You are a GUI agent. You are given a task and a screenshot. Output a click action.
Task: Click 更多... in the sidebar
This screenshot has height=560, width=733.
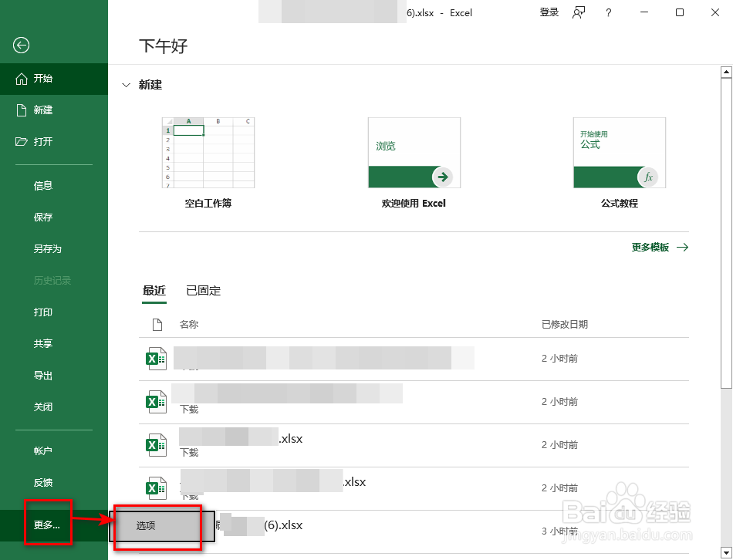coord(54,525)
